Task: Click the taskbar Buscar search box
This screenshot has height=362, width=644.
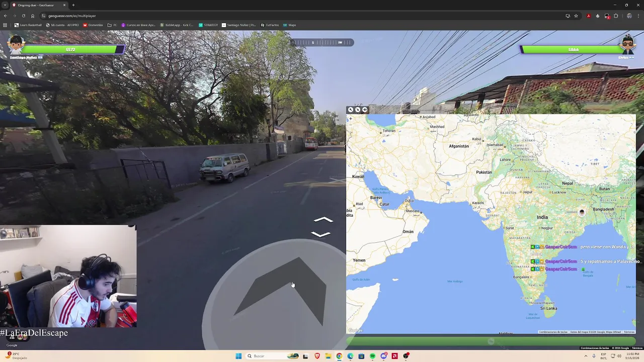Action: pyautogui.click(x=273, y=356)
